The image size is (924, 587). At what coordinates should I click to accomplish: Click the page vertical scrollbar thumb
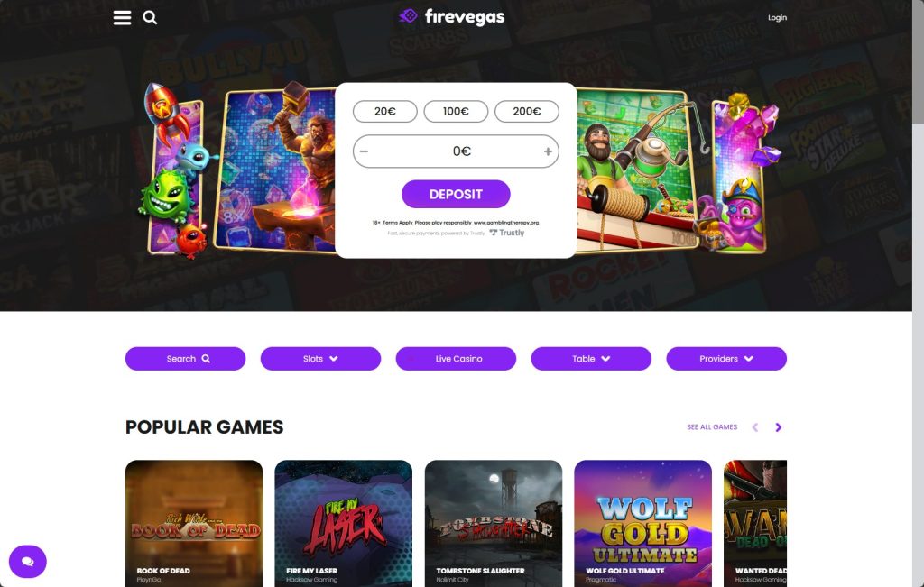tap(918, 62)
